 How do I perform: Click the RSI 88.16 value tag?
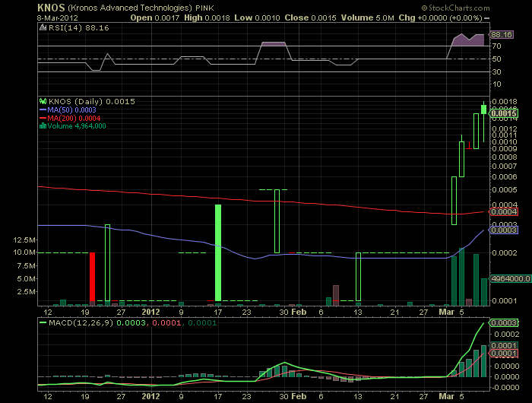[502, 34]
